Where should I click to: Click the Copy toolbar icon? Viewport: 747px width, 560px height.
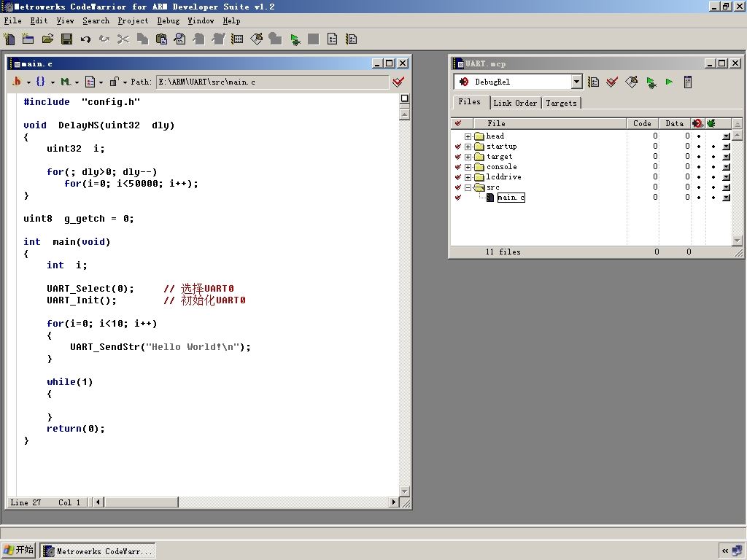[x=142, y=39]
